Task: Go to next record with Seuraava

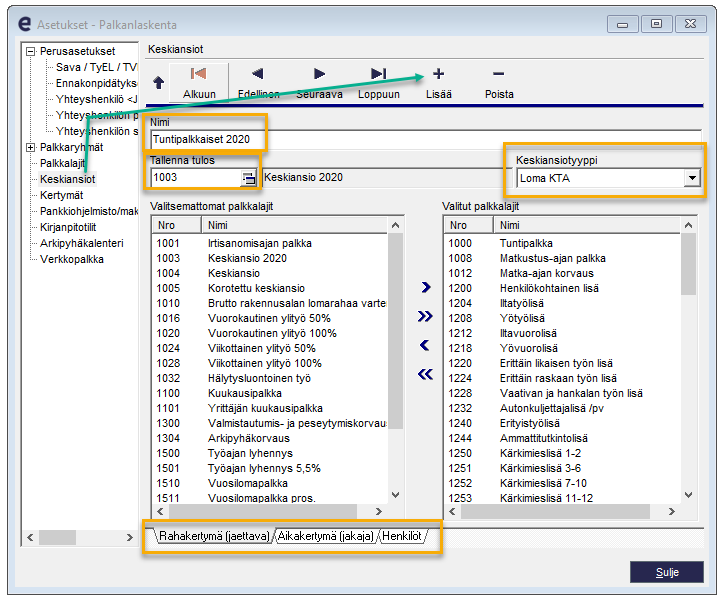Action: pos(319,83)
